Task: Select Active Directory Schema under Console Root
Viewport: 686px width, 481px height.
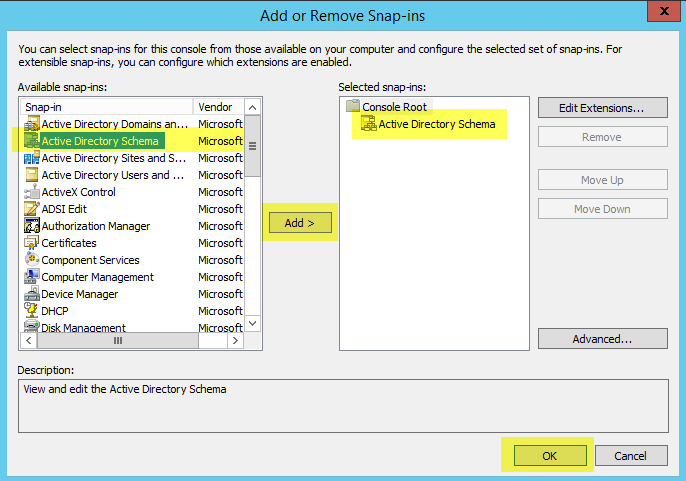Action: [x=436, y=124]
